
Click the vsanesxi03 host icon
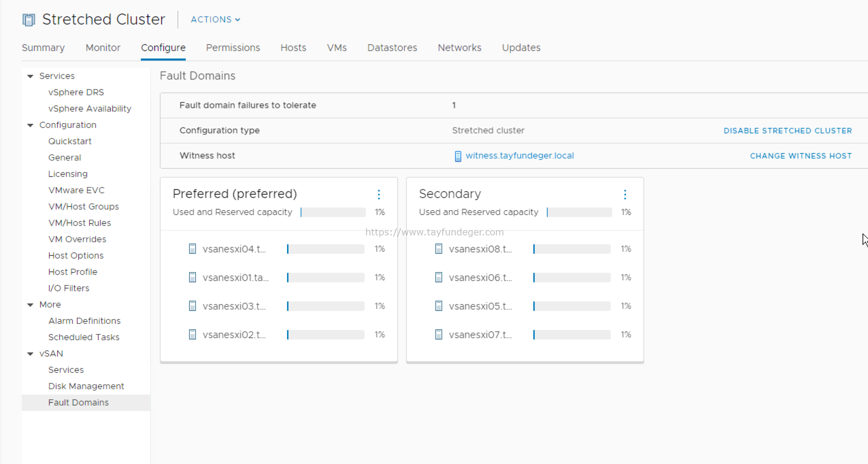click(193, 306)
